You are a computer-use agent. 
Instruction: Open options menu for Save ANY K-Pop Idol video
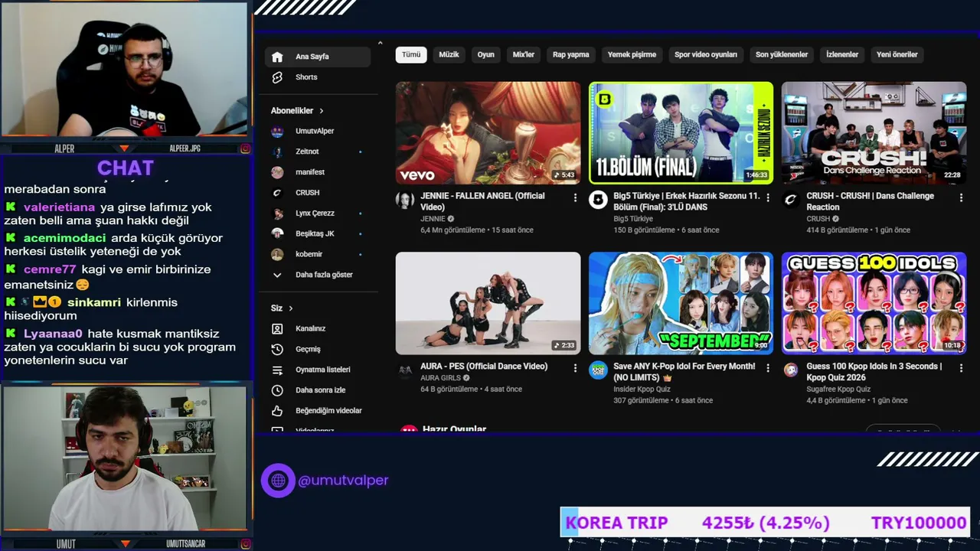(768, 368)
